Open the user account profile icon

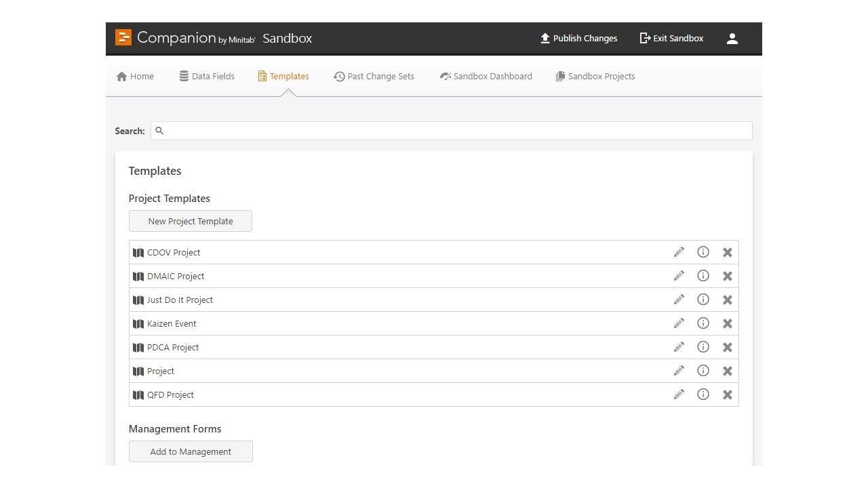732,39
